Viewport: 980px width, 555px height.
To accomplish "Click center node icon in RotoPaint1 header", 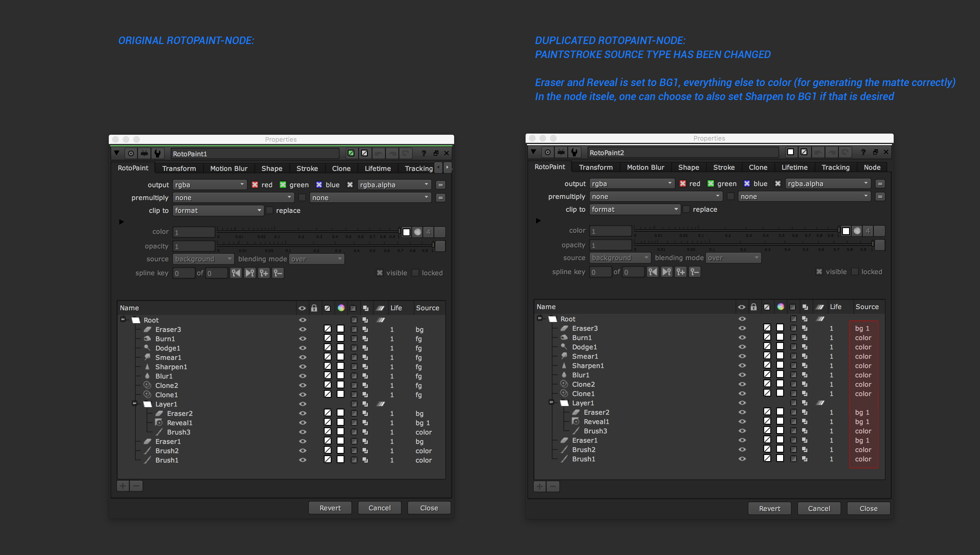I will click(x=131, y=153).
